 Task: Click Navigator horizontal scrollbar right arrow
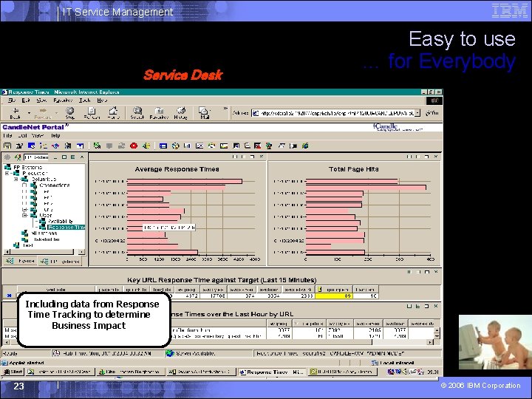click(81, 252)
